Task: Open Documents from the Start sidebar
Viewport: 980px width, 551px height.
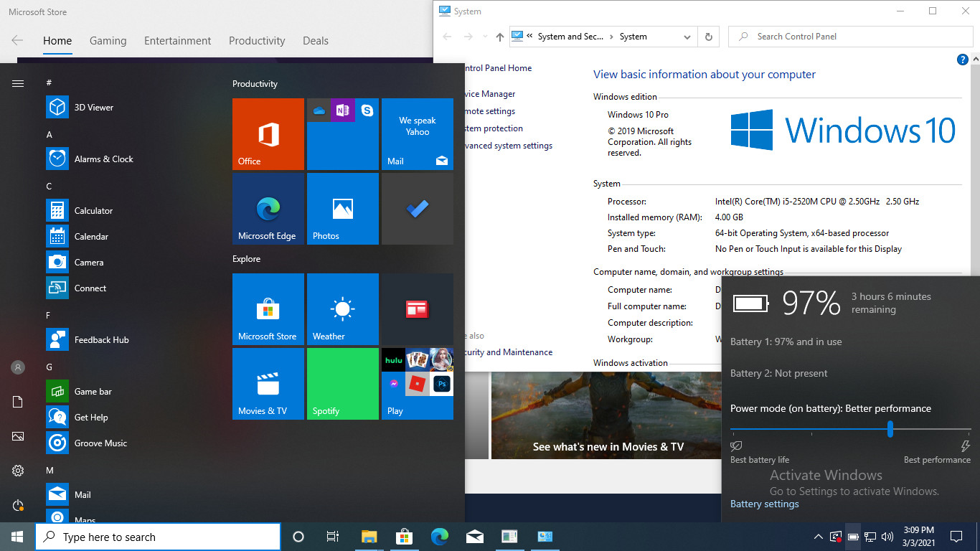Action: pyautogui.click(x=18, y=402)
